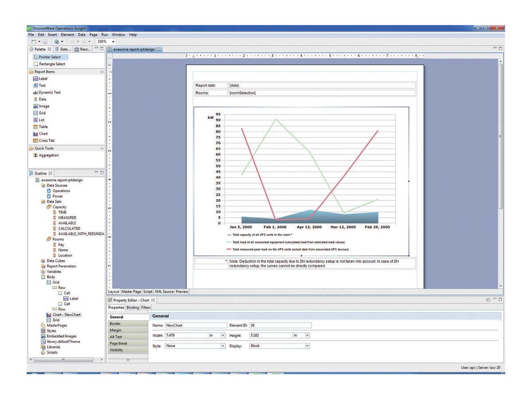This screenshot has height=399, width=532.
Task: Select Chart - NewChart in Outline tree
Action: click(x=66, y=314)
